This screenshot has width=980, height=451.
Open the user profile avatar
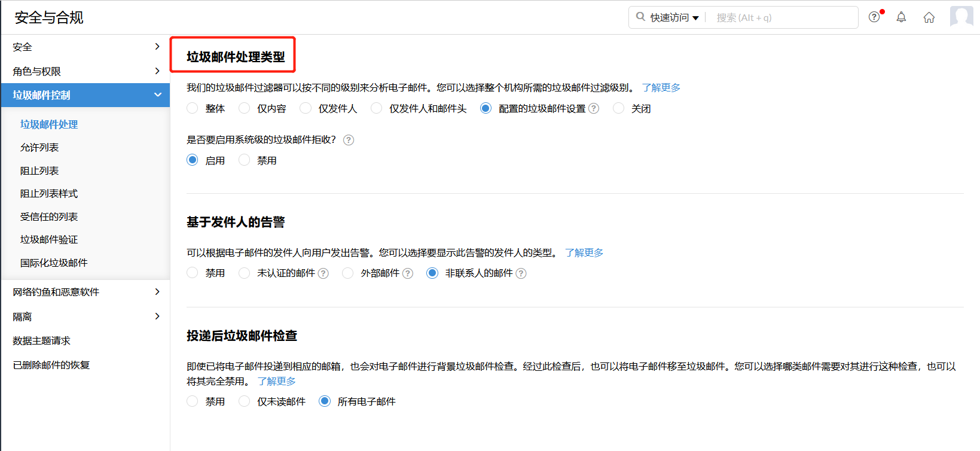tap(961, 17)
